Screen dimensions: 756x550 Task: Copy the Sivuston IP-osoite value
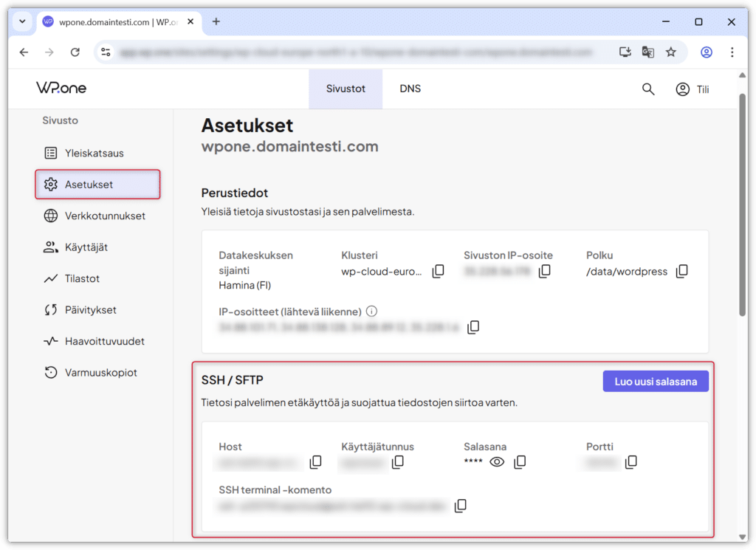[545, 271]
